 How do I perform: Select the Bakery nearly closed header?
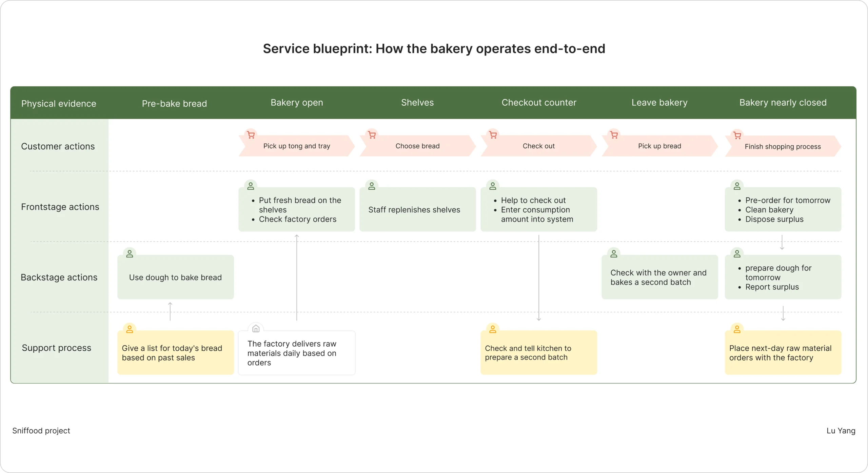coord(783,102)
